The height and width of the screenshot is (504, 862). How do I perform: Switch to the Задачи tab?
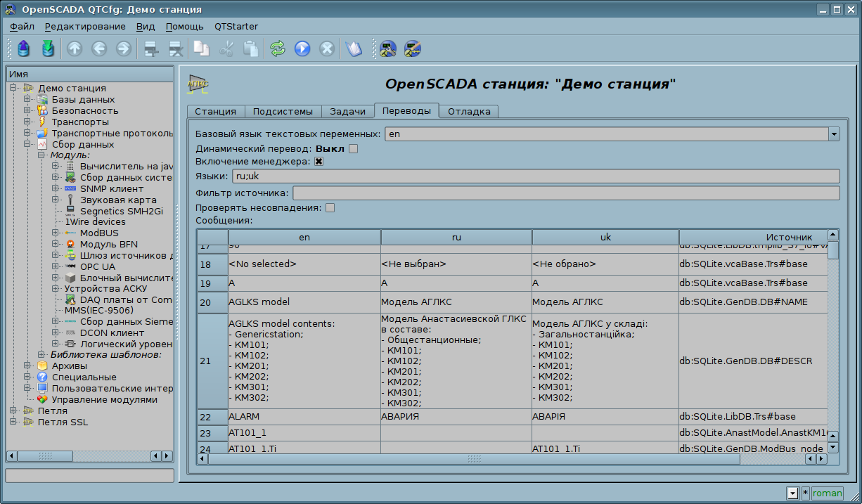click(347, 112)
